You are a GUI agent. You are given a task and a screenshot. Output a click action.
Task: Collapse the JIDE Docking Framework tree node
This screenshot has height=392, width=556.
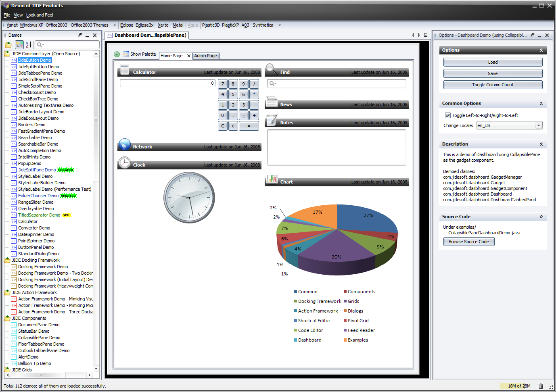point(7,260)
